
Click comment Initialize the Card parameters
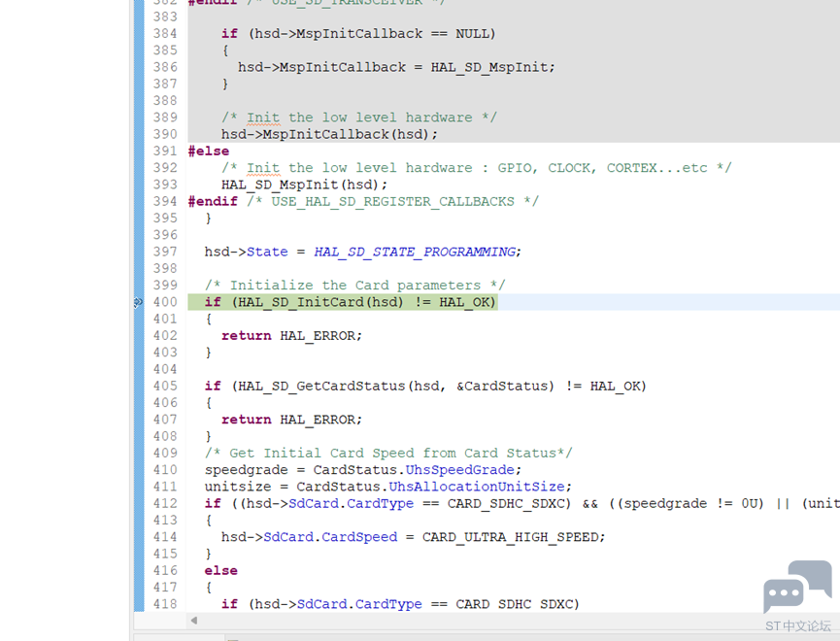coord(355,286)
